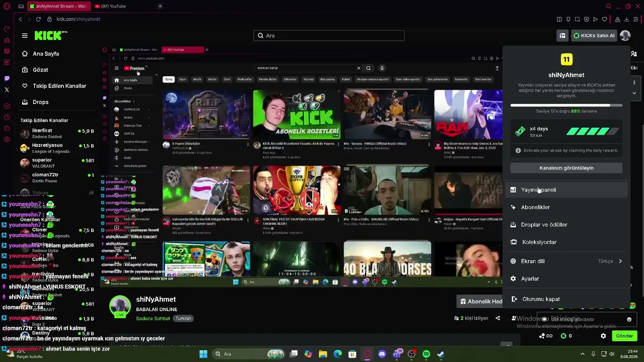644x362 pixels.
Task: Open Gözat in the Kick sidebar
Action: click(x=40, y=70)
